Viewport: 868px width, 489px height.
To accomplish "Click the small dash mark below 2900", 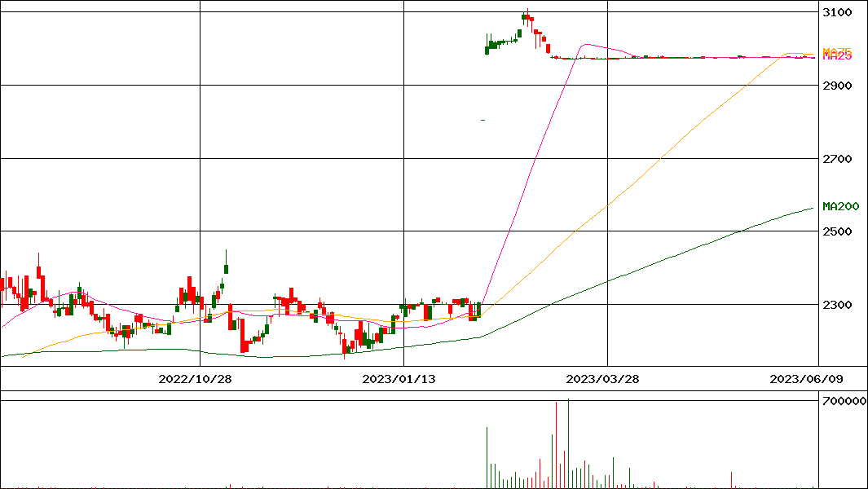I will (483, 121).
